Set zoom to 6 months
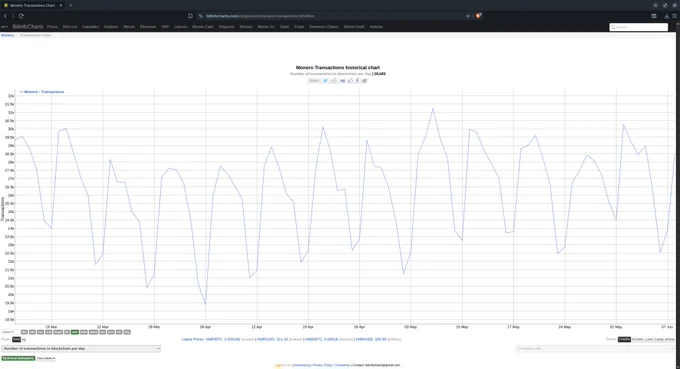 click(638, 339)
